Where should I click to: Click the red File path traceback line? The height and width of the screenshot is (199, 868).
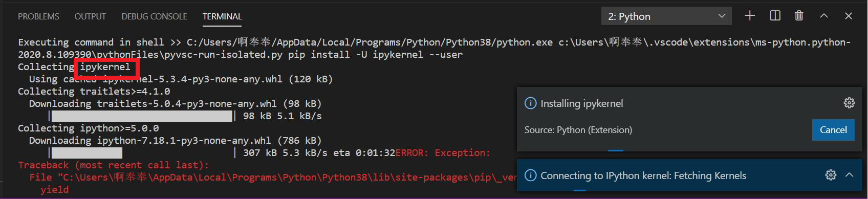coord(273,178)
